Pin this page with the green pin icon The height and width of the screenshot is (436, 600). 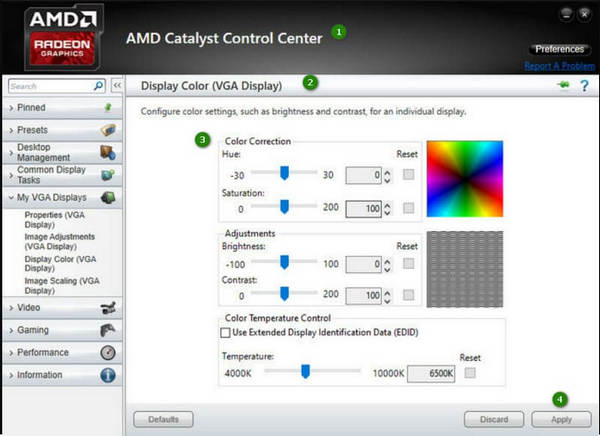(x=563, y=85)
